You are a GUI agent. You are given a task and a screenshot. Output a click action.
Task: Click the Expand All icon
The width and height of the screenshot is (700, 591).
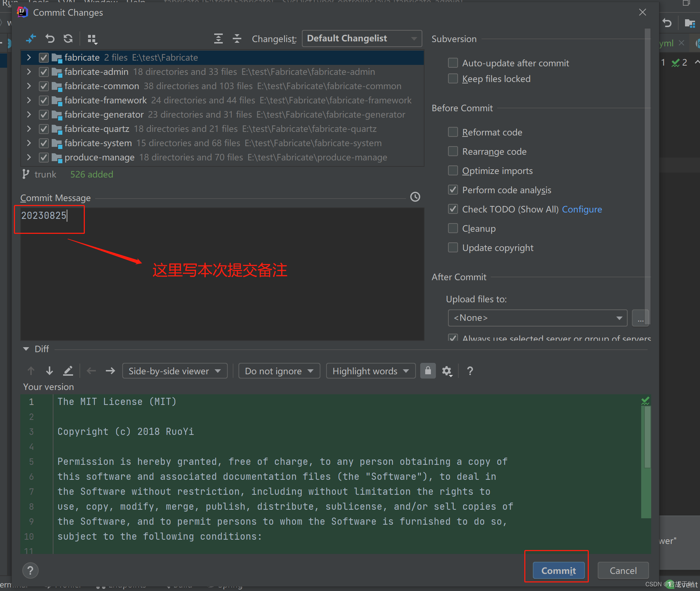(218, 38)
